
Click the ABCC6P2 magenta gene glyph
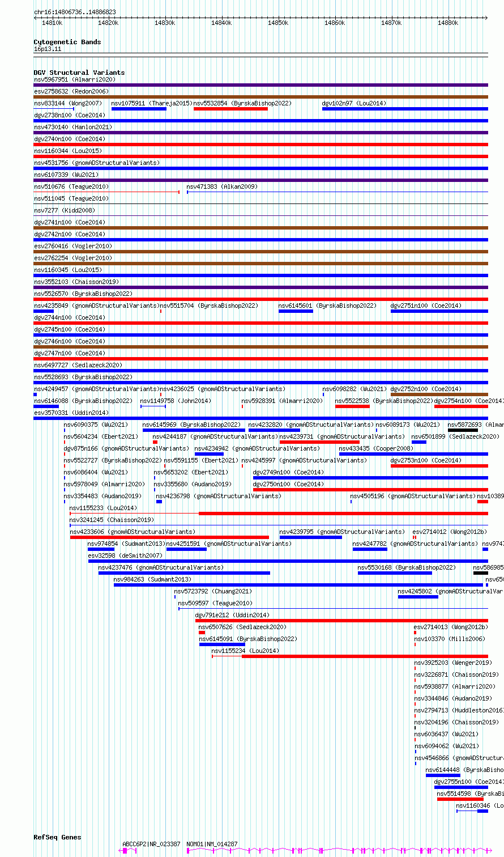click(127, 851)
